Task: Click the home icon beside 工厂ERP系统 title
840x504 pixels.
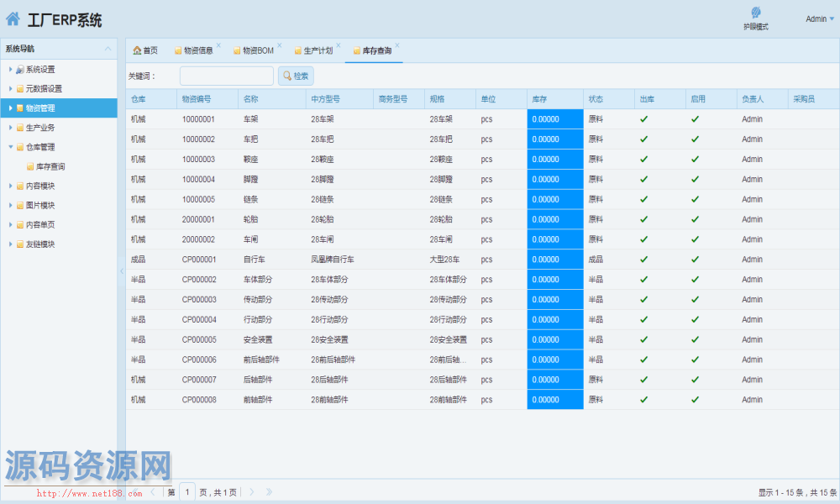Action: tap(13, 19)
